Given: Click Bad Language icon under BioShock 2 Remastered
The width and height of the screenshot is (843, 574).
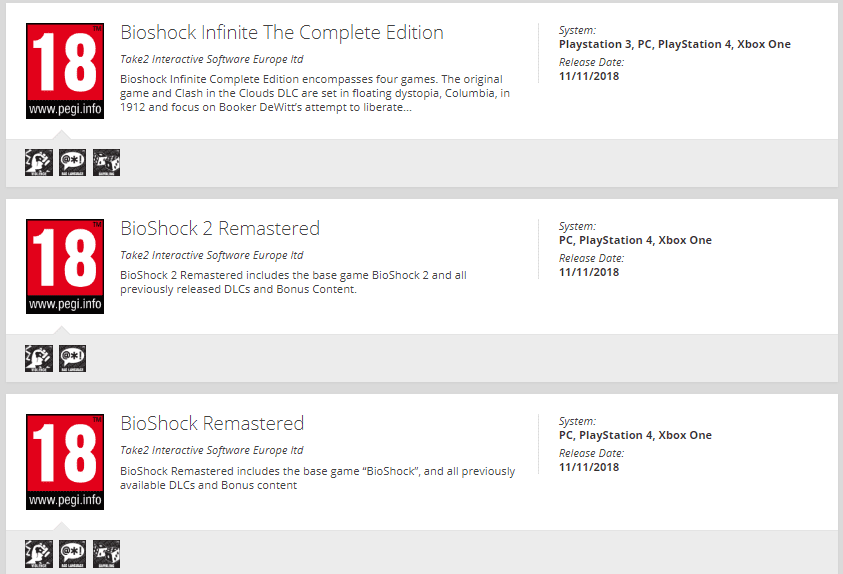Looking at the screenshot, I should coord(73,358).
